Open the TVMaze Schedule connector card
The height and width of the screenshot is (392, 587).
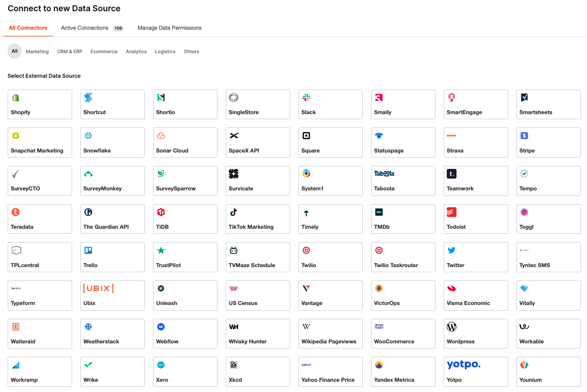pyautogui.click(x=257, y=257)
